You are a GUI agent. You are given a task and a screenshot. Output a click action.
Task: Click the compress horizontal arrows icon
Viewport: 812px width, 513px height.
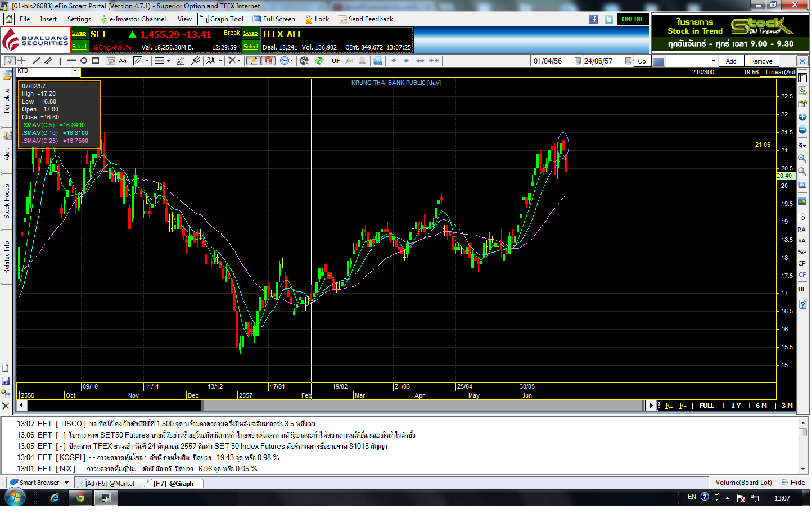[434, 61]
